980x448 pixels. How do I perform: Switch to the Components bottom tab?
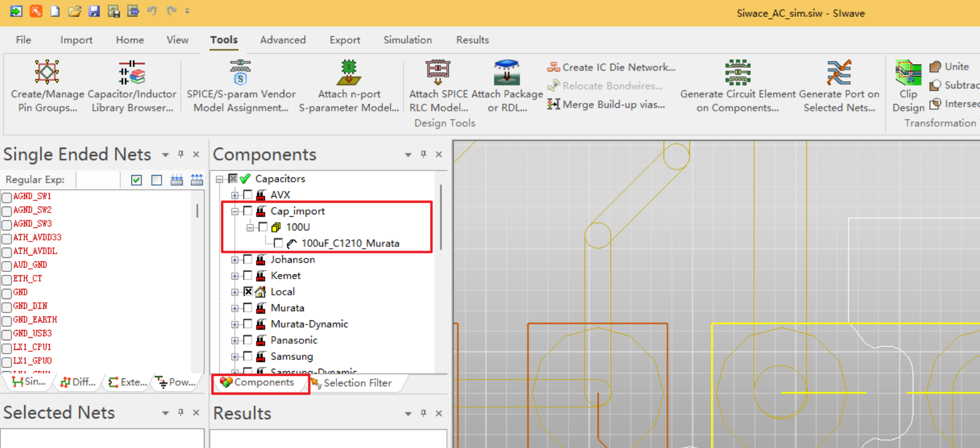click(x=258, y=383)
